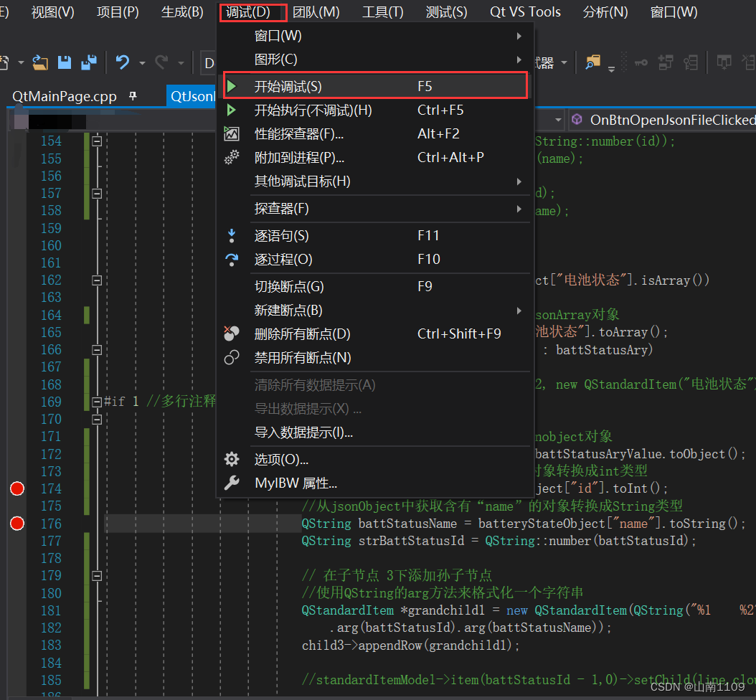756x700 pixels.
Task: Remove the breakpoint on line 174
Action: click(17, 488)
